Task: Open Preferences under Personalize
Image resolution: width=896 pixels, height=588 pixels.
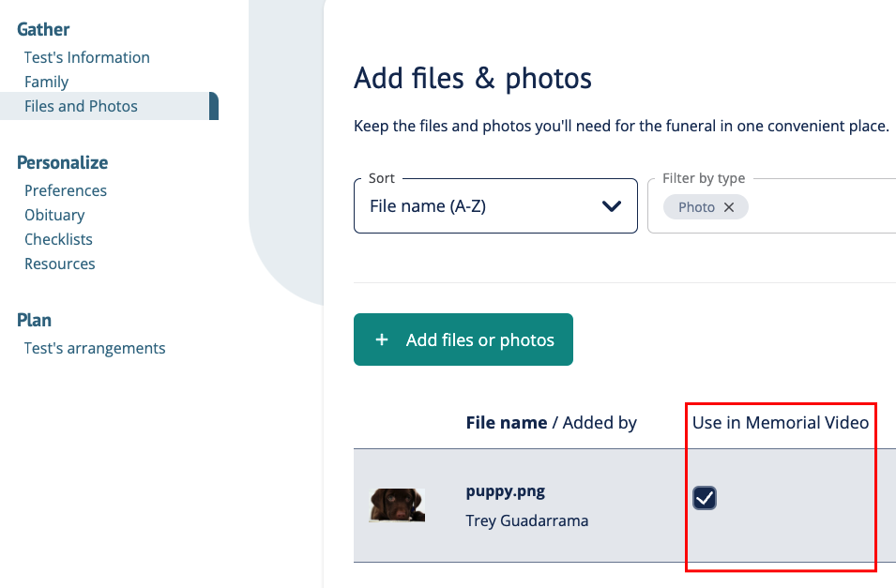Action: tap(66, 190)
